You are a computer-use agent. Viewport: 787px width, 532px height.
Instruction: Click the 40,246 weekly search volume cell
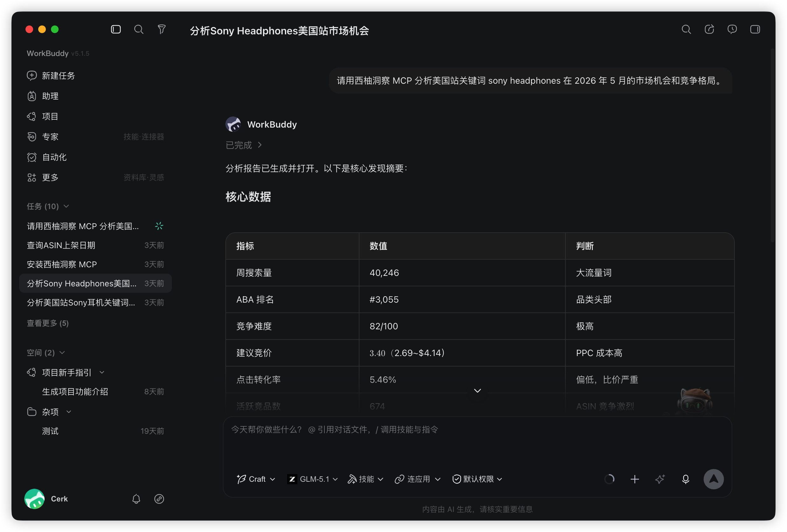coord(462,273)
